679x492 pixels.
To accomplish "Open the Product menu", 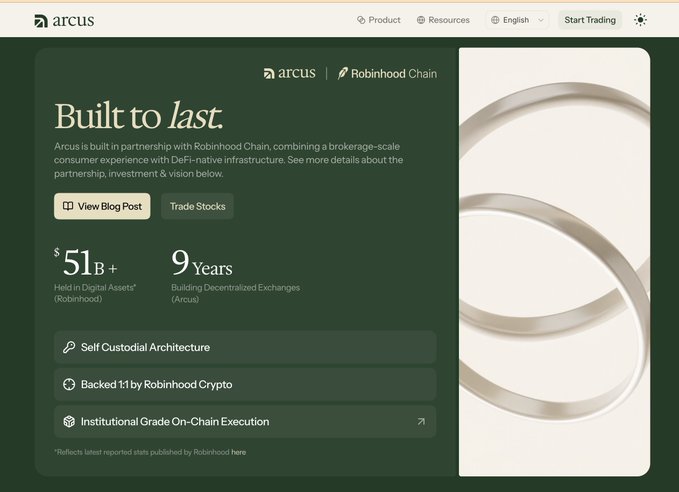I will click(x=378, y=20).
